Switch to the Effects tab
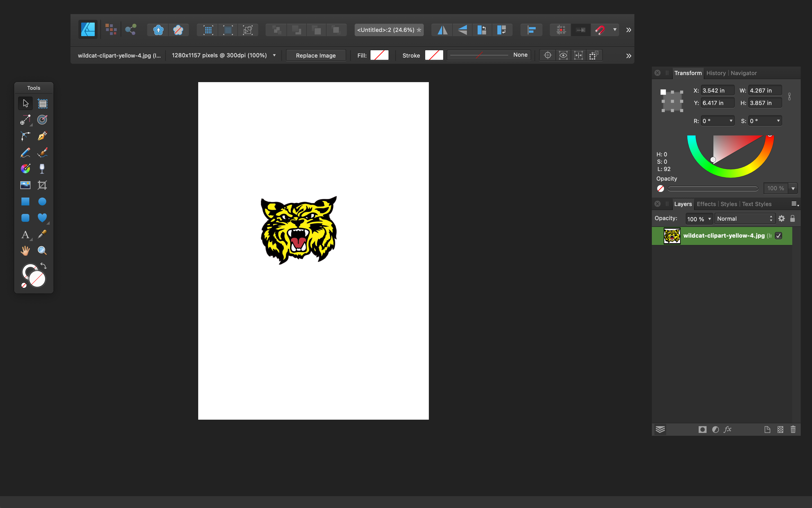This screenshot has height=508, width=812. point(706,204)
